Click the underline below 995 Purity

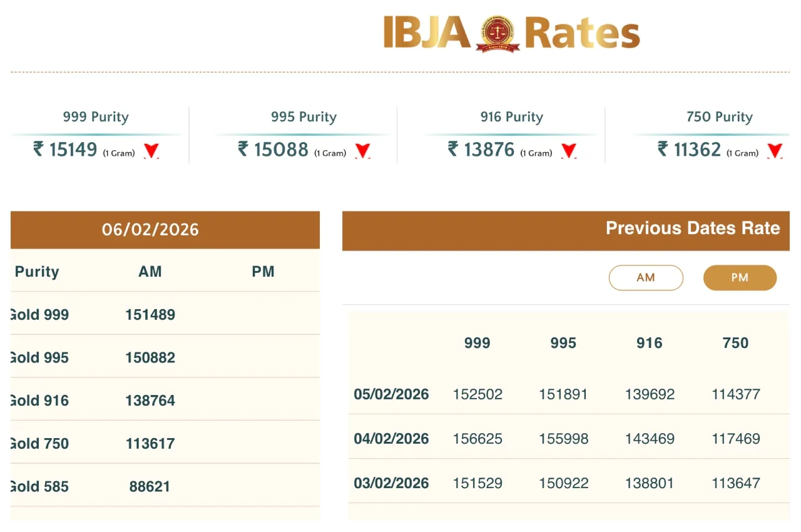(x=304, y=133)
